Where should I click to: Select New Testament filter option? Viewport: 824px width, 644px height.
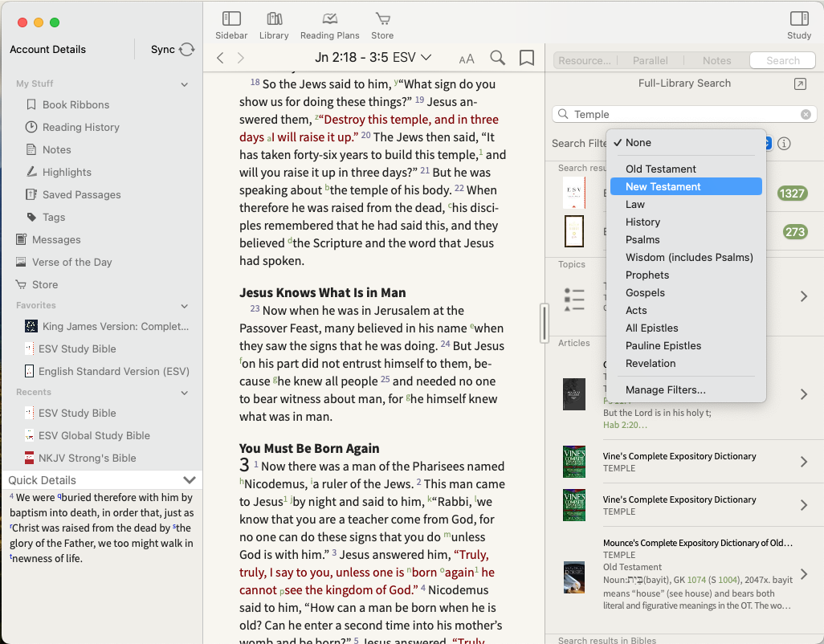[x=663, y=186]
